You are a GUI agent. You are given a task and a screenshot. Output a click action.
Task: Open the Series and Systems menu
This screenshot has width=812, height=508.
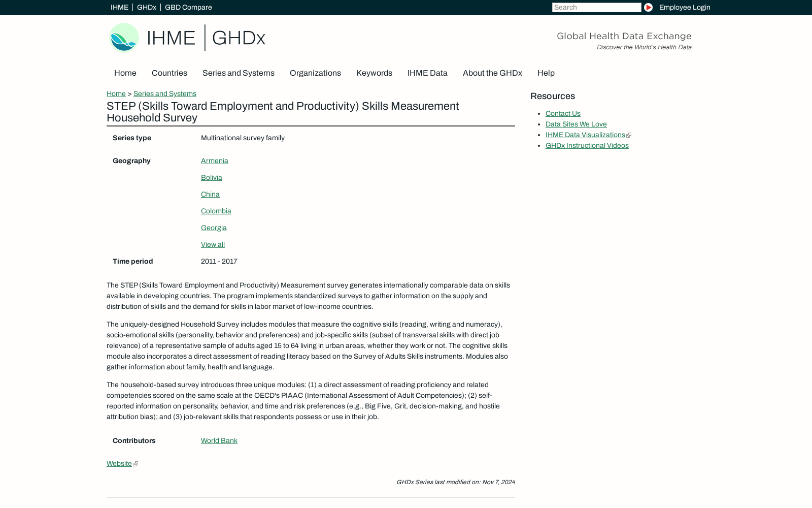pos(239,73)
